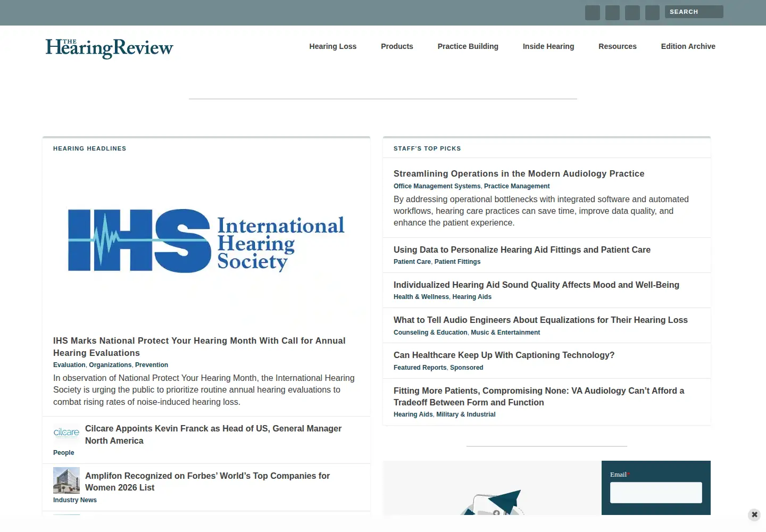Select the Industry News category link
The image size is (766, 532).
(75, 500)
